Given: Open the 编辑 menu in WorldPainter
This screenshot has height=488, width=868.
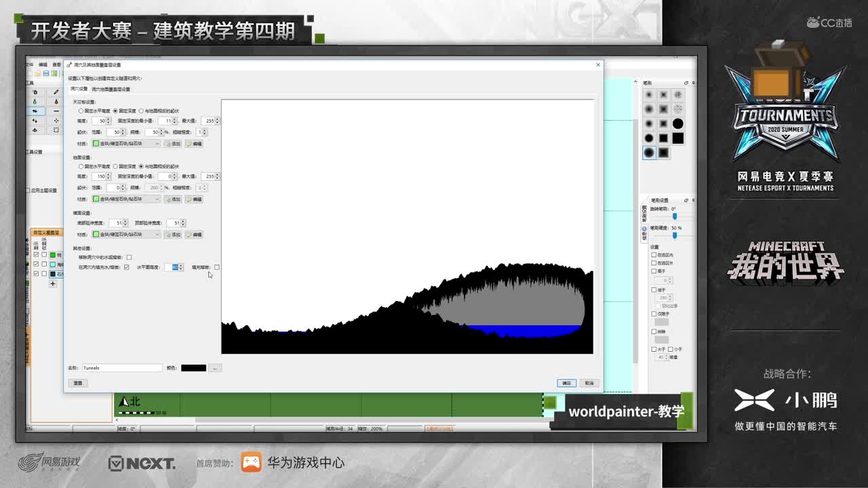Looking at the screenshot, I should click(x=43, y=65).
